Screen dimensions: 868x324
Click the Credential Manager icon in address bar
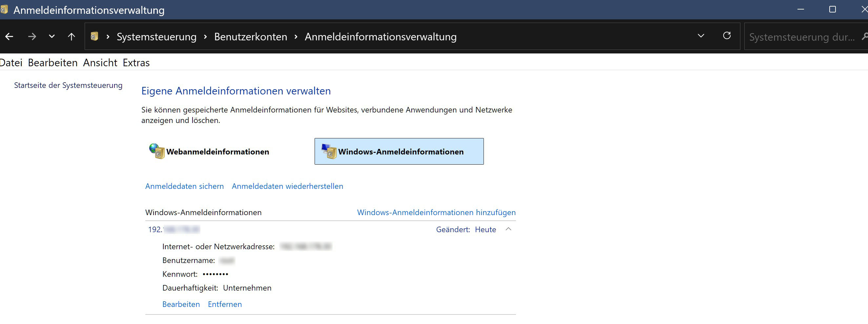point(94,36)
